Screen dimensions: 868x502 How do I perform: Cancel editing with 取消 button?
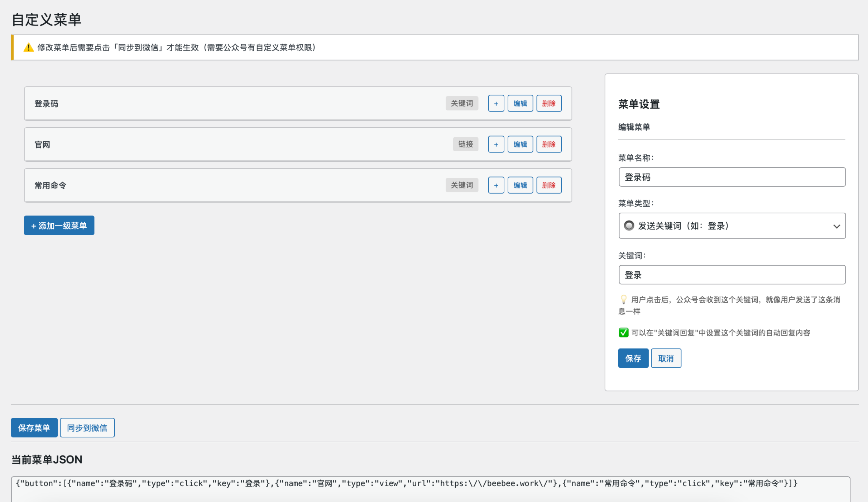[x=666, y=358]
